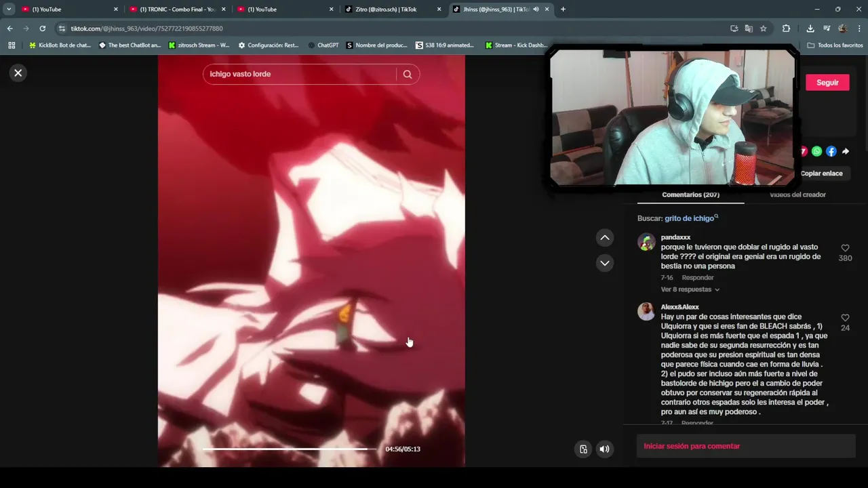This screenshot has width=868, height=488.
Task: Close the TikTok video viewer
Action: pos(18,73)
